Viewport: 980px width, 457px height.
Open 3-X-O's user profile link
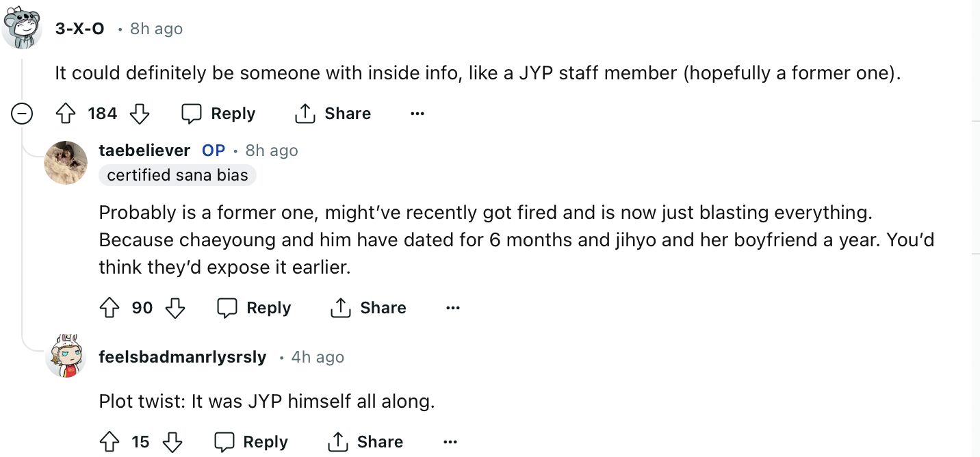(80, 29)
